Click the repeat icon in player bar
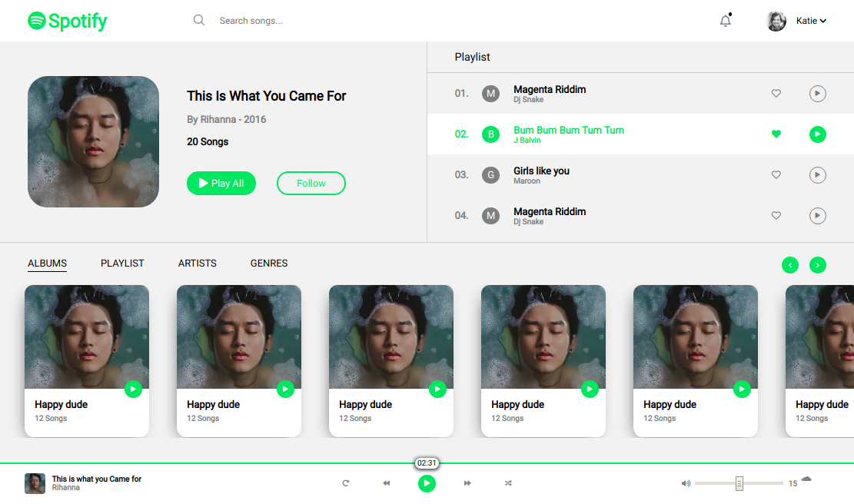This screenshot has height=504, width=854. click(x=346, y=483)
